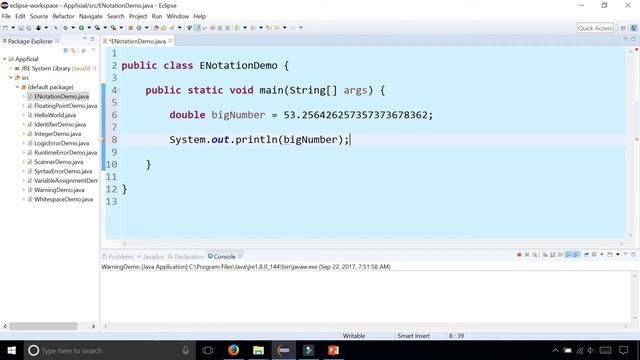Open the Display Selected Console dropdown arrow
The height and width of the screenshot is (360, 640).
602,255
